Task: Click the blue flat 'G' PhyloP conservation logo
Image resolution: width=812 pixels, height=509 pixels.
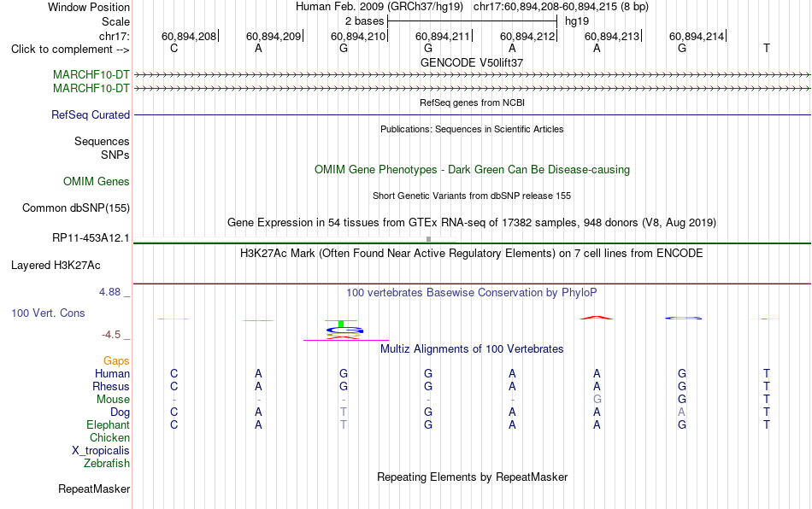Action: pyautogui.click(x=684, y=318)
